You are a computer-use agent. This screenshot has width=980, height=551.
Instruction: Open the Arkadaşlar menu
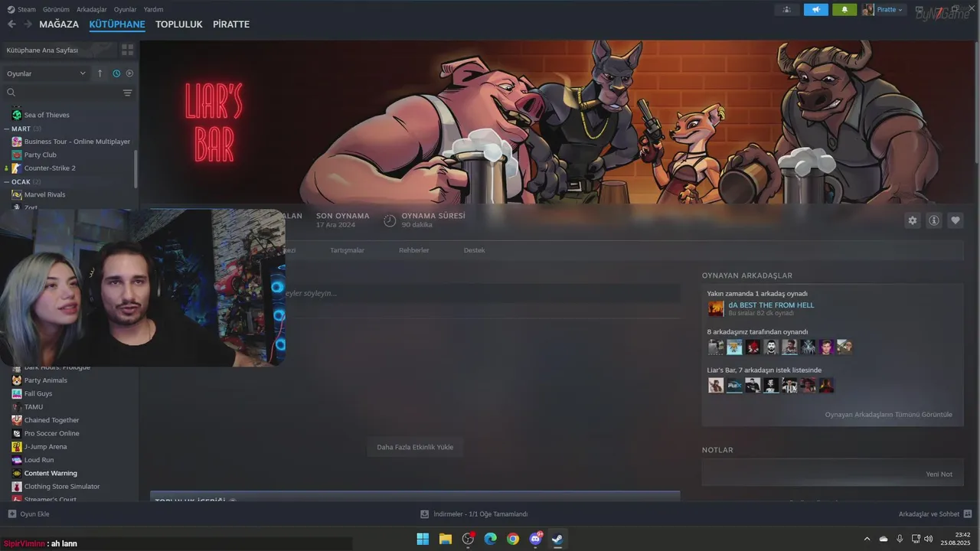pos(93,9)
